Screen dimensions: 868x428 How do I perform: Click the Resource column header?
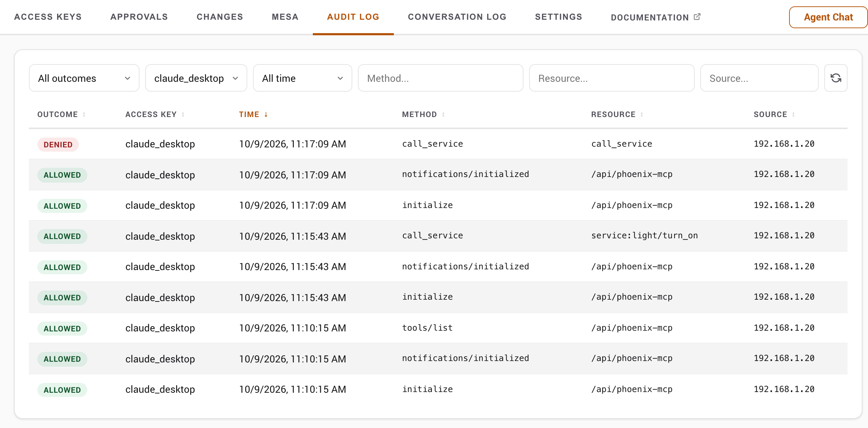click(613, 115)
